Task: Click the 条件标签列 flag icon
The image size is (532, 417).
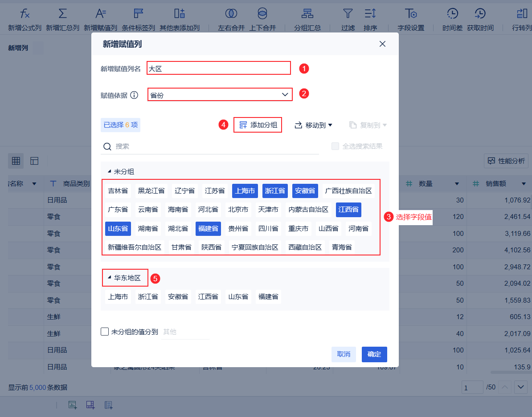Action: pyautogui.click(x=139, y=14)
